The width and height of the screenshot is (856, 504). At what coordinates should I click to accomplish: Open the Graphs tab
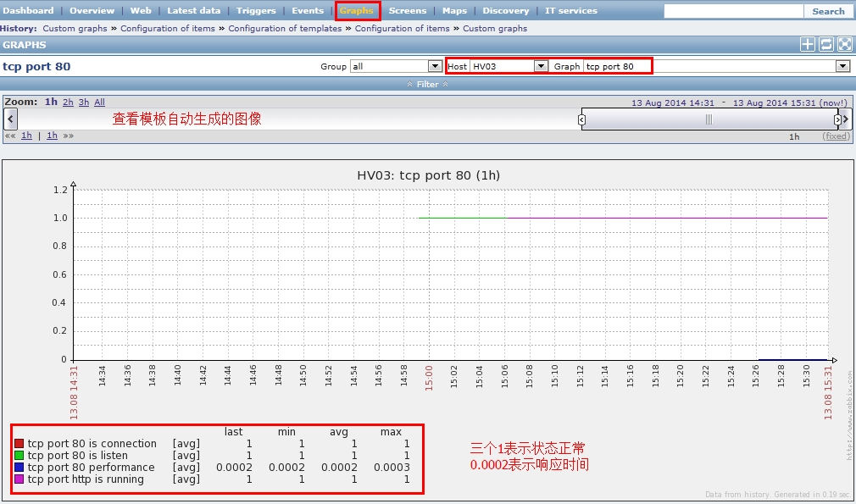click(357, 11)
